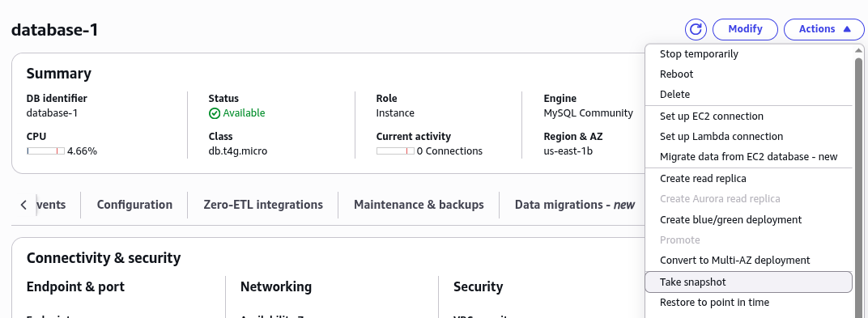Click the Summary panel heading
The image size is (868, 318).
coord(58,74)
